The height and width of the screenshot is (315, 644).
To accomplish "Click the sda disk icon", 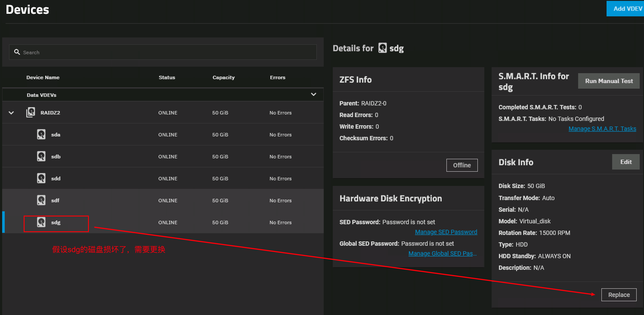I will [x=41, y=134].
